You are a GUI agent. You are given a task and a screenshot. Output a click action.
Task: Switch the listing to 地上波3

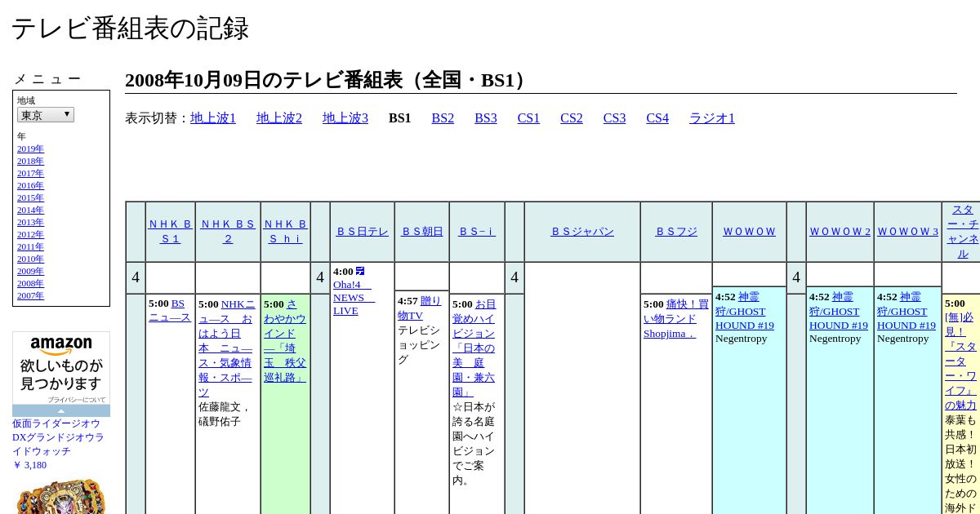pyautogui.click(x=345, y=118)
